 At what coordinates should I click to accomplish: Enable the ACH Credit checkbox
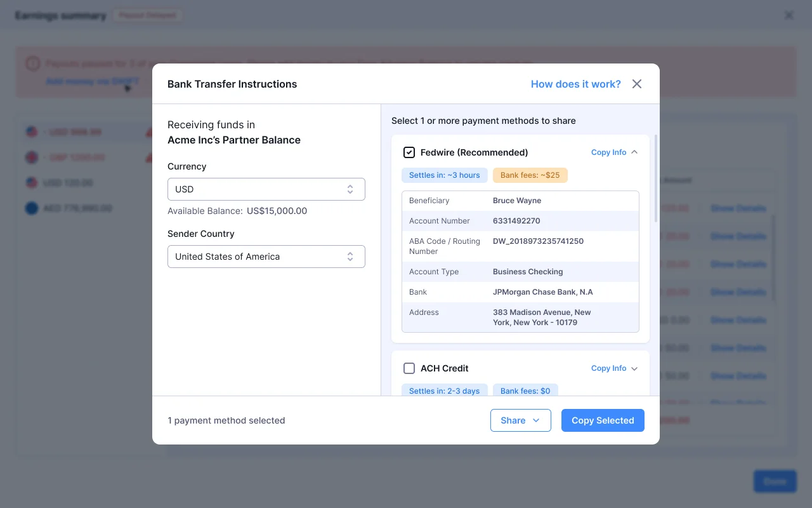pyautogui.click(x=409, y=368)
